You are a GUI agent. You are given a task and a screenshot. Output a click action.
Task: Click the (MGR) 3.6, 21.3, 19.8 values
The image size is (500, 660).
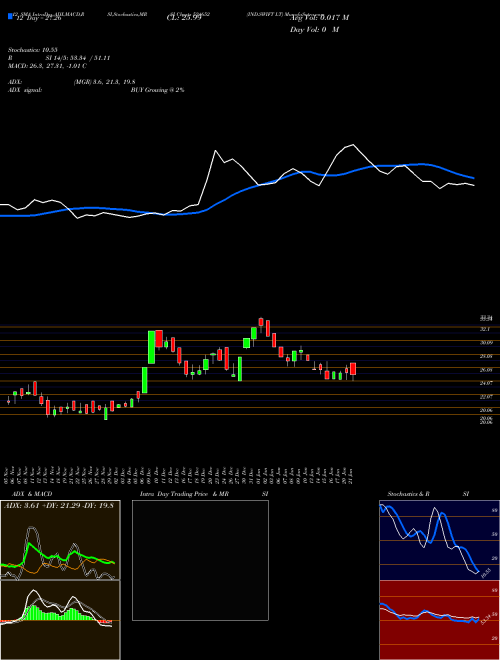click(x=104, y=82)
